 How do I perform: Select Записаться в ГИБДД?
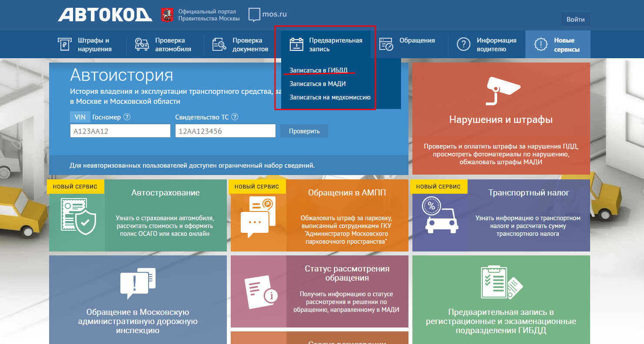[x=319, y=70]
